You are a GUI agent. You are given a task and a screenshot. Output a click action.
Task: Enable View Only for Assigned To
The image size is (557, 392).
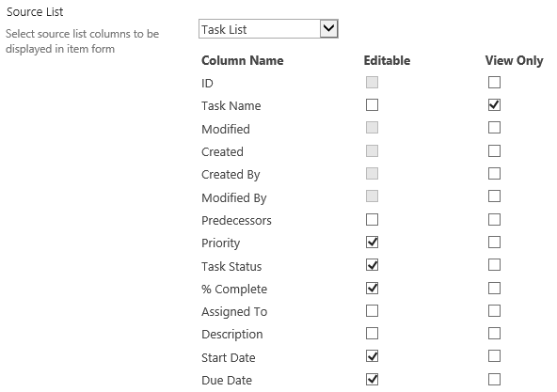(x=494, y=311)
